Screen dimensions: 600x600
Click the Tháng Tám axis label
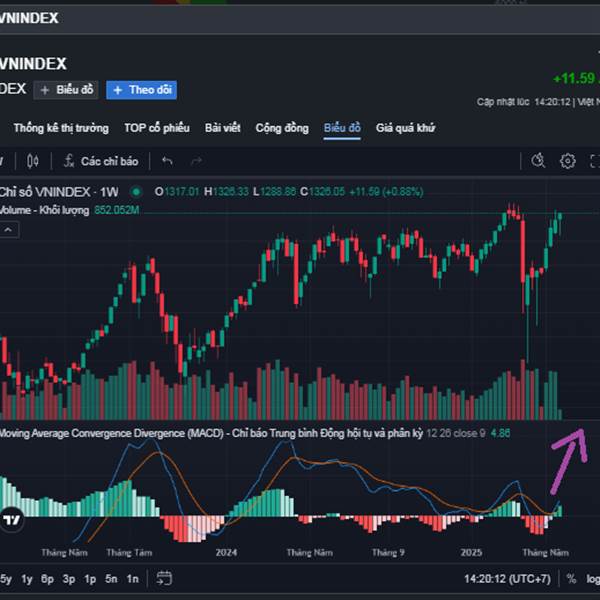(x=129, y=552)
